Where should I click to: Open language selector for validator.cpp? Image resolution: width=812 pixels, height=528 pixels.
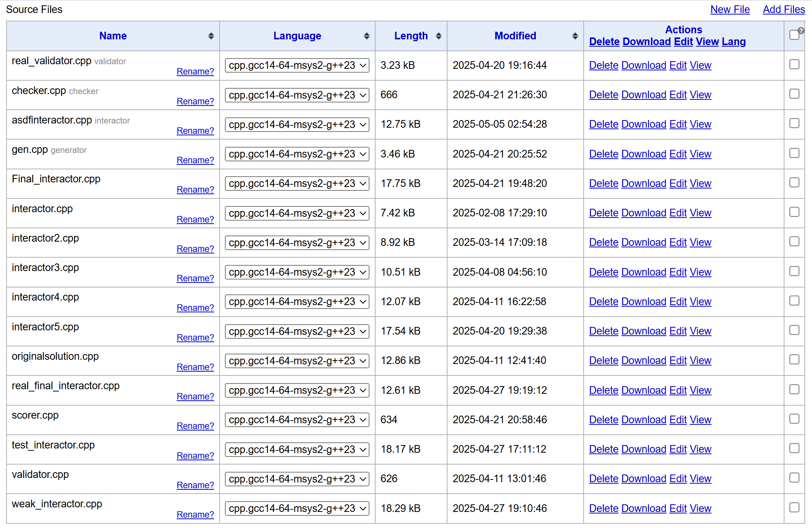pos(297,479)
